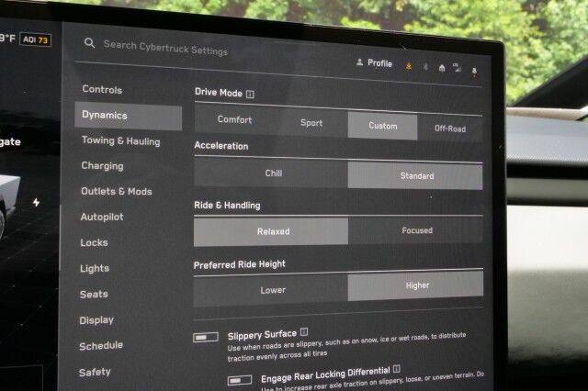Open the Controls settings section
The width and height of the screenshot is (588, 391).
102,90
